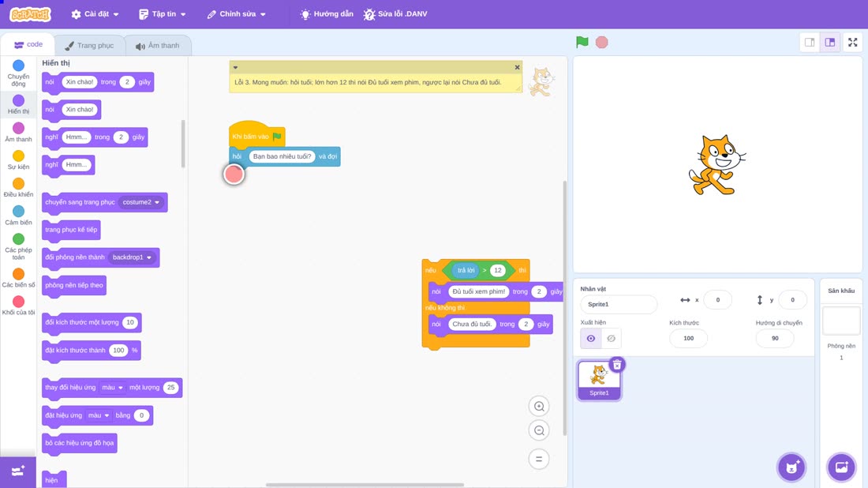This screenshot has width=868, height=488.
Task: Select the Sự kiện block category
Action: [x=18, y=160]
